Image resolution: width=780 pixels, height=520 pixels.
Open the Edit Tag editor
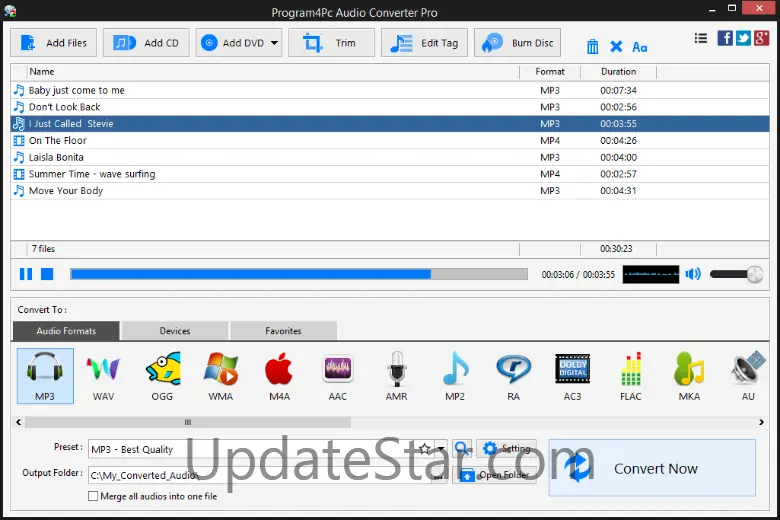(x=424, y=43)
